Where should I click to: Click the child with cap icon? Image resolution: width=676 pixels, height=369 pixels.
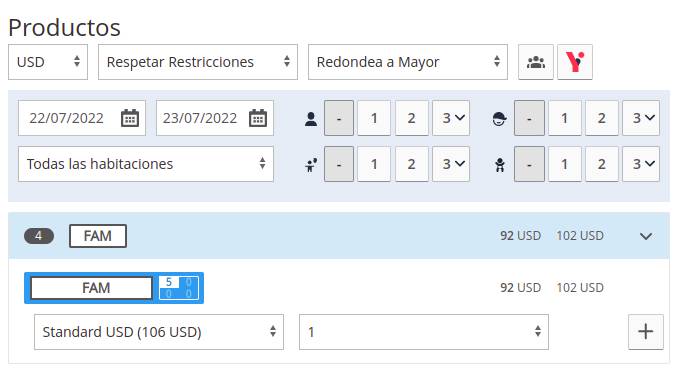(499, 119)
